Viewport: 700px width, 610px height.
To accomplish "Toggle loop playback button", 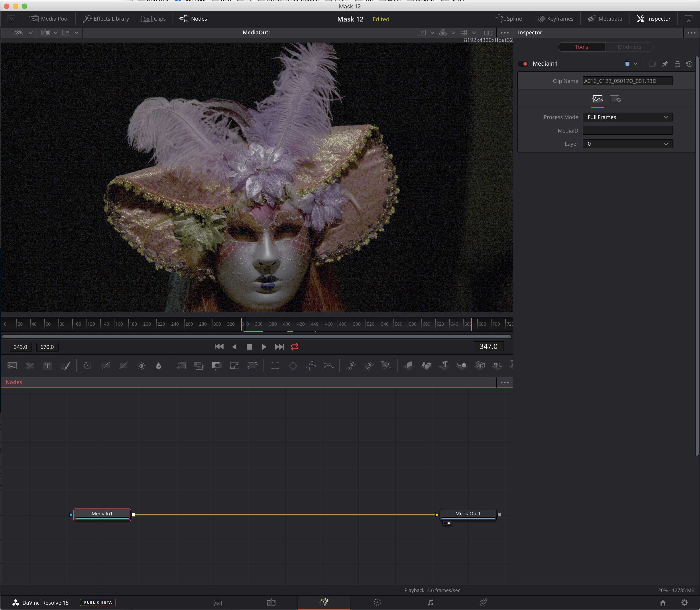I will click(295, 347).
